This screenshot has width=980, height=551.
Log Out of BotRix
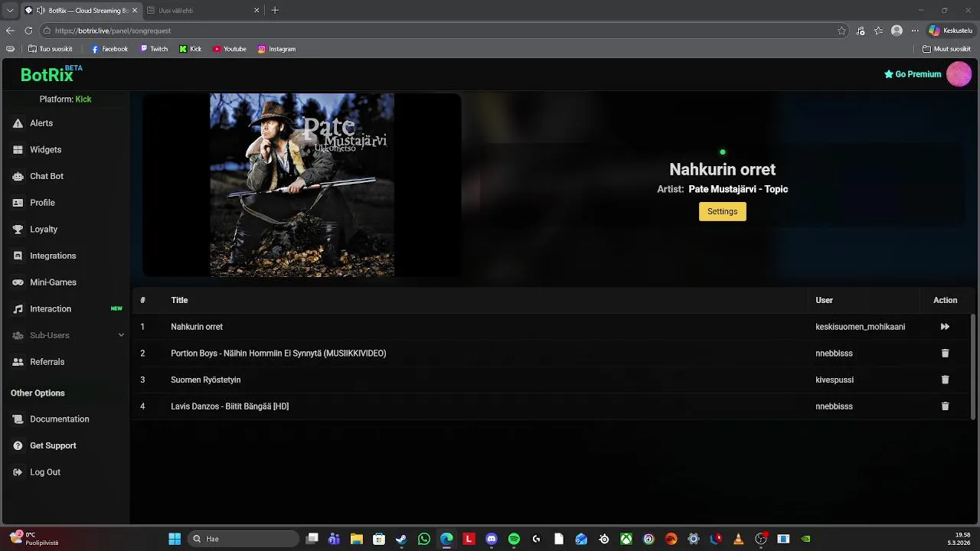click(x=44, y=472)
